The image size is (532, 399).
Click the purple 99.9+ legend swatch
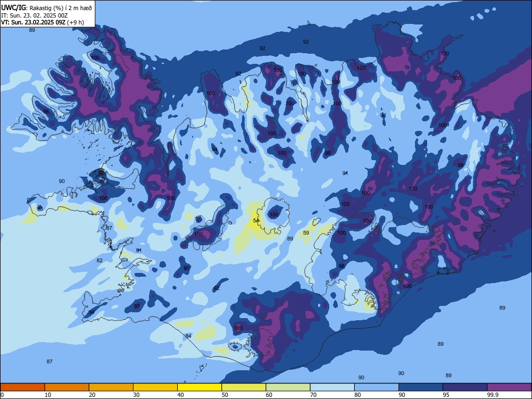tap(509, 387)
